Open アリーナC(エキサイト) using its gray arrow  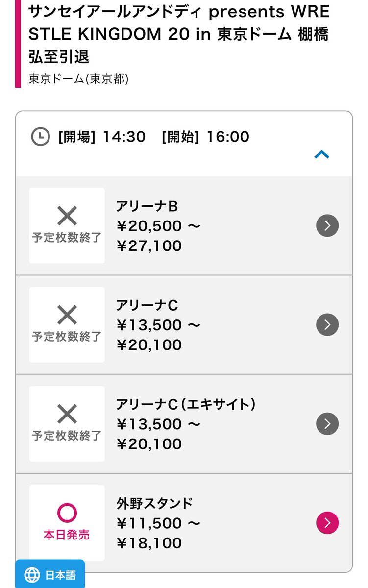pos(327,423)
